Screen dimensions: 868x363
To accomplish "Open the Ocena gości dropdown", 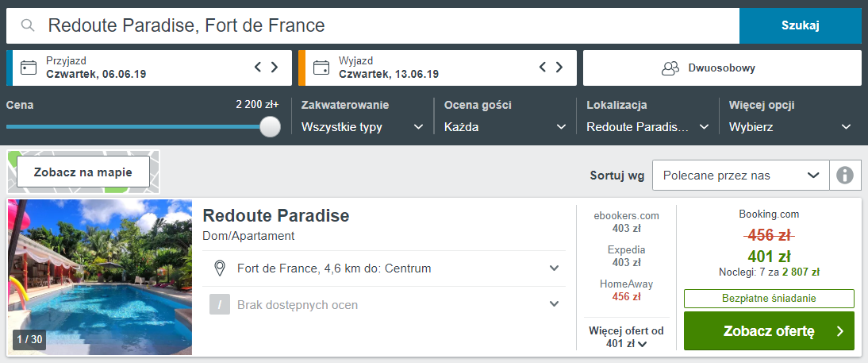I will tap(505, 127).
